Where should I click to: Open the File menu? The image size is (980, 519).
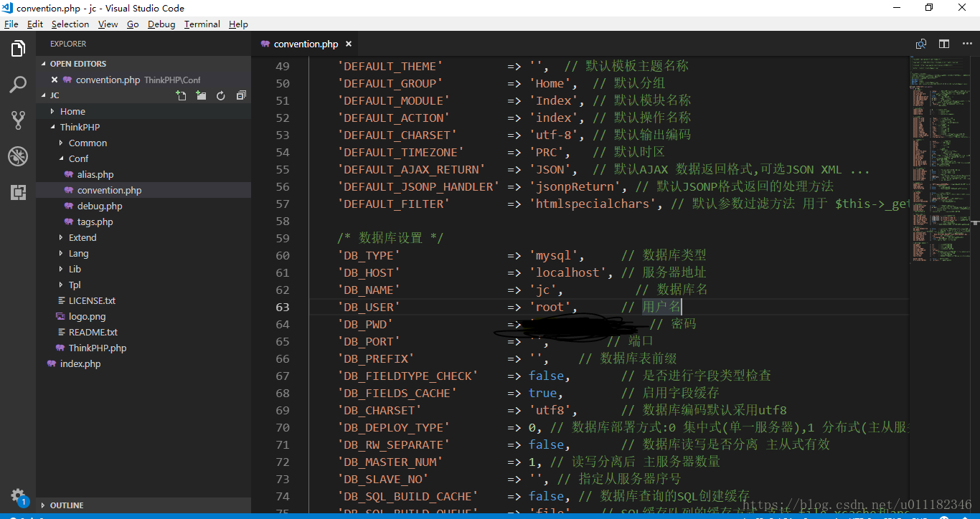click(x=11, y=24)
